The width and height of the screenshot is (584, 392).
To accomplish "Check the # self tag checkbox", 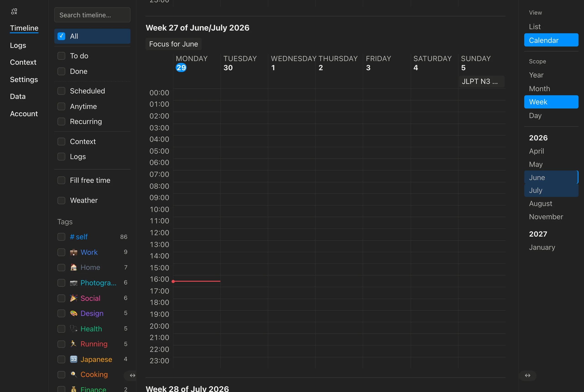I will click(61, 237).
